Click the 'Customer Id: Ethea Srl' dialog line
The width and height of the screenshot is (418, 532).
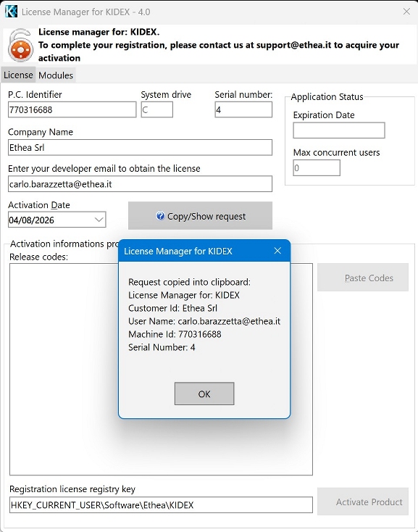(x=172, y=308)
